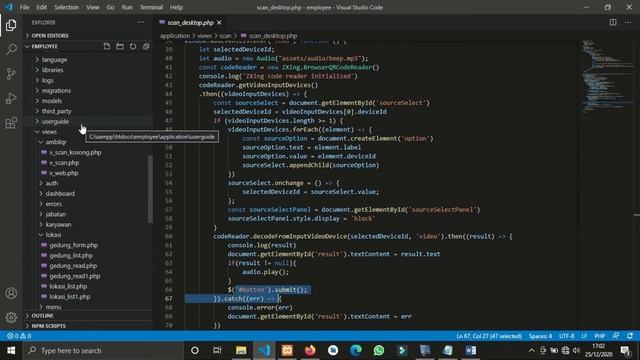Refresh the Explorer tree
This screenshot has width=640, height=360.
pyautogui.click(x=133, y=46)
